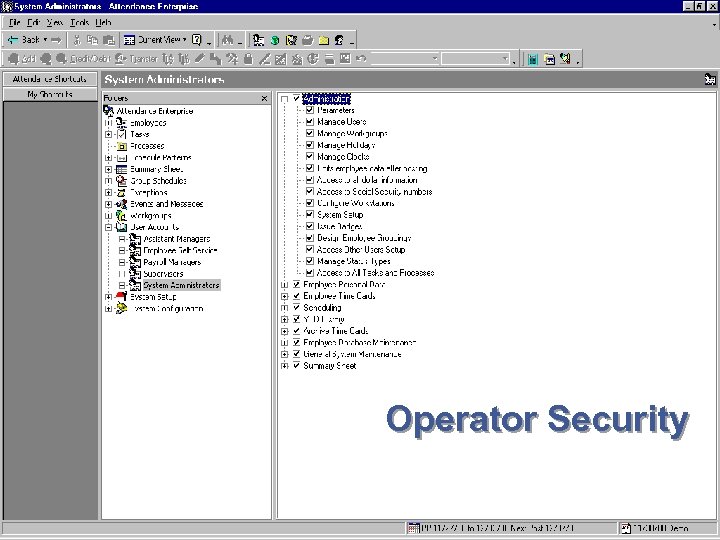Toggle the Manage Workgroups checkbox

pos(310,134)
